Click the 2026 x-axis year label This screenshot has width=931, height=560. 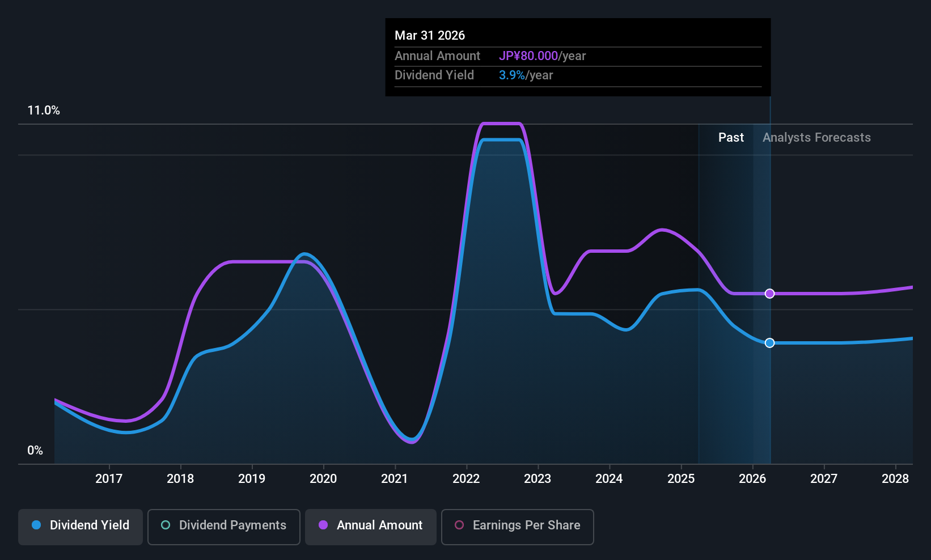(x=752, y=479)
